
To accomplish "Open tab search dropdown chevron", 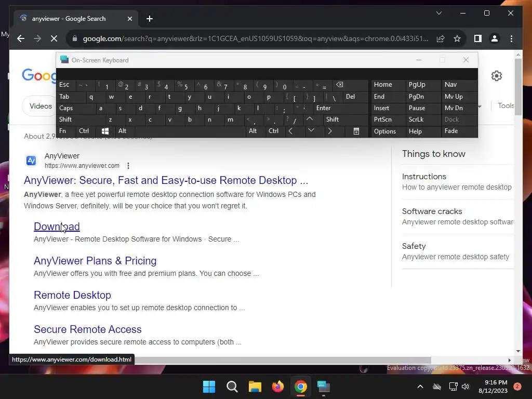I will point(438,13).
